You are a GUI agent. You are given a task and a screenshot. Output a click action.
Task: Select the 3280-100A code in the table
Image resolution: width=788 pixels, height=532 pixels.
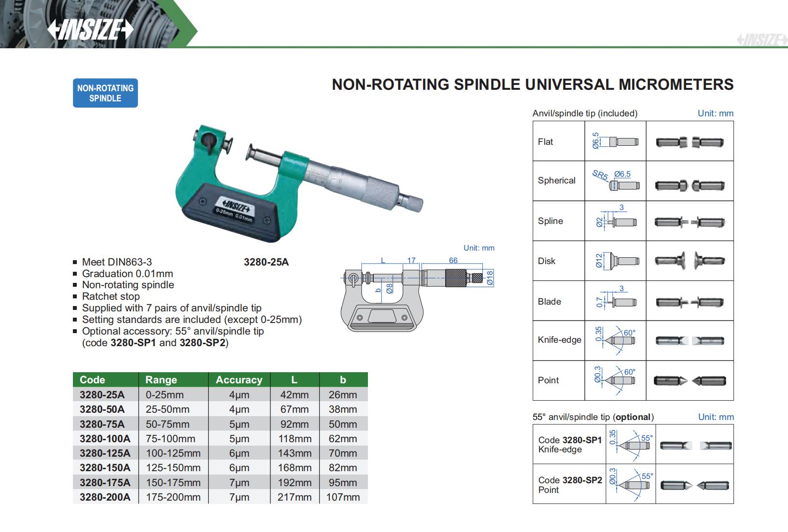[105, 439]
